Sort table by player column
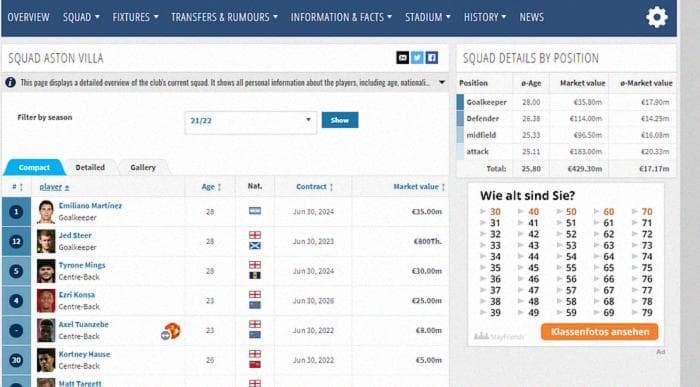 pyautogui.click(x=54, y=187)
